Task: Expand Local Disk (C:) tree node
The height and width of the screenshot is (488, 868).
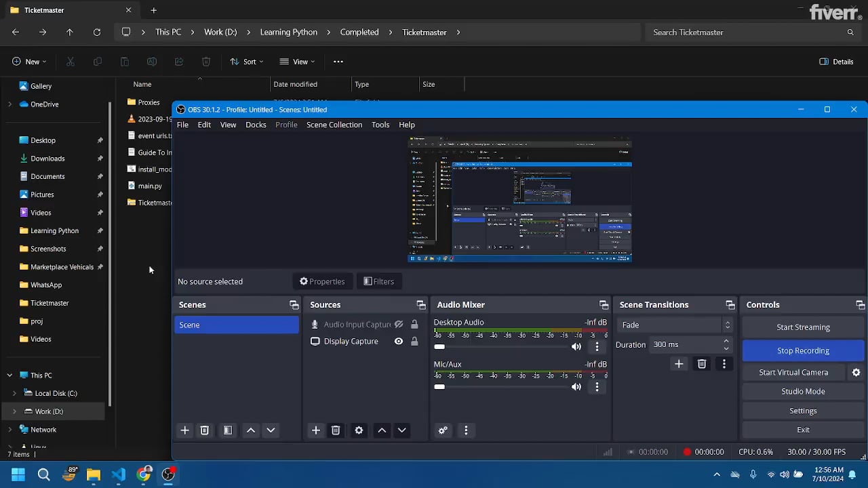Action: (14, 393)
